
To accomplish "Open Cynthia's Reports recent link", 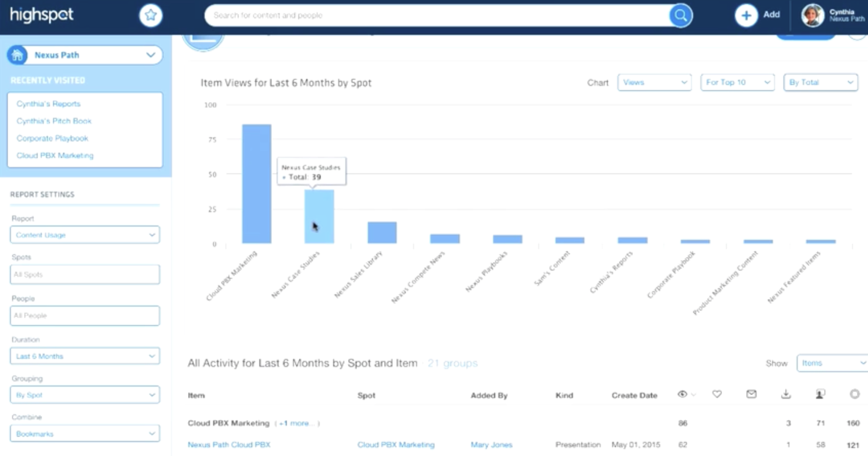I will [49, 104].
